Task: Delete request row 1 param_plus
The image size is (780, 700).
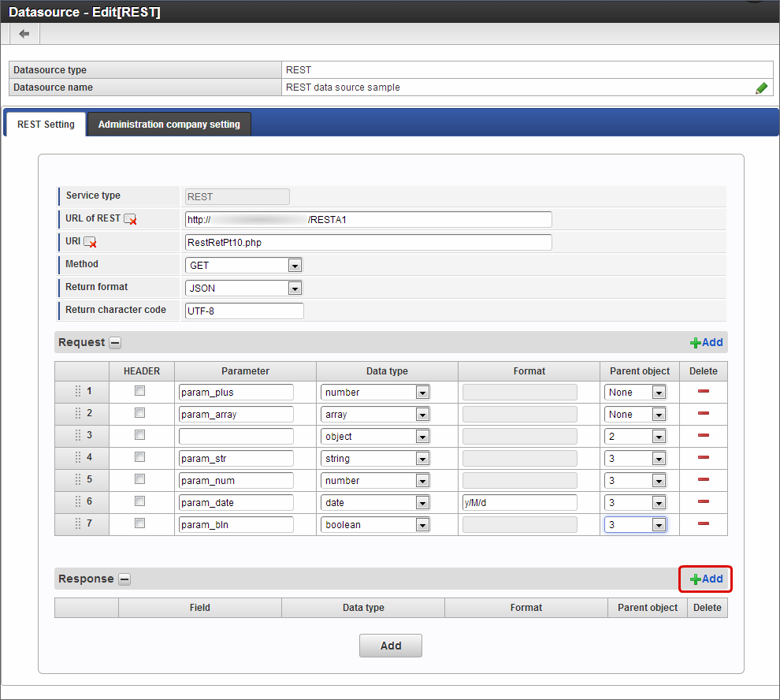Action: [703, 391]
